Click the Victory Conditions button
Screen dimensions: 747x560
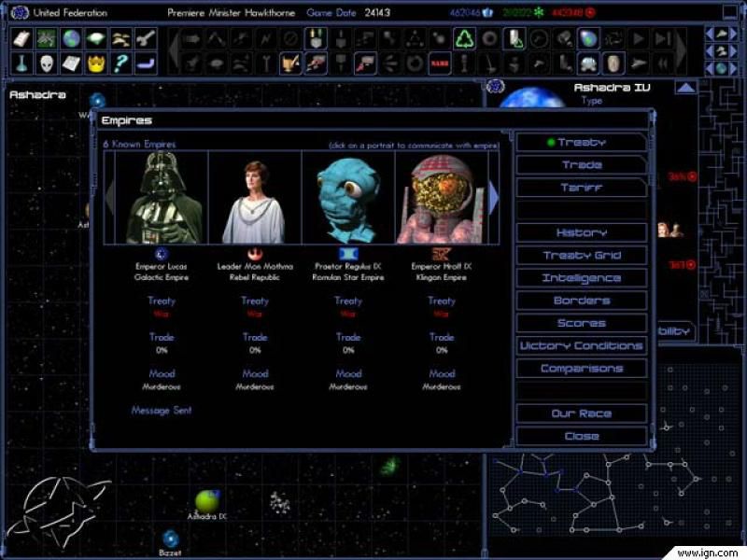pos(581,346)
